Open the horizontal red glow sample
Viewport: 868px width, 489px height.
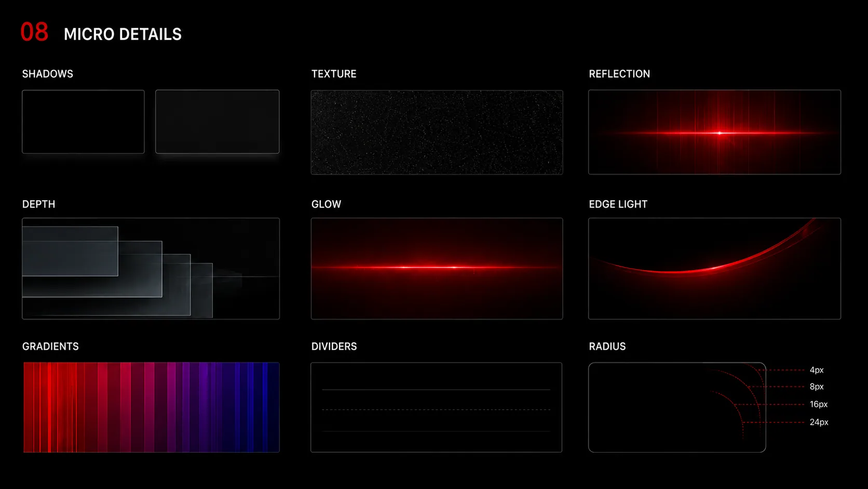tap(437, 269)
